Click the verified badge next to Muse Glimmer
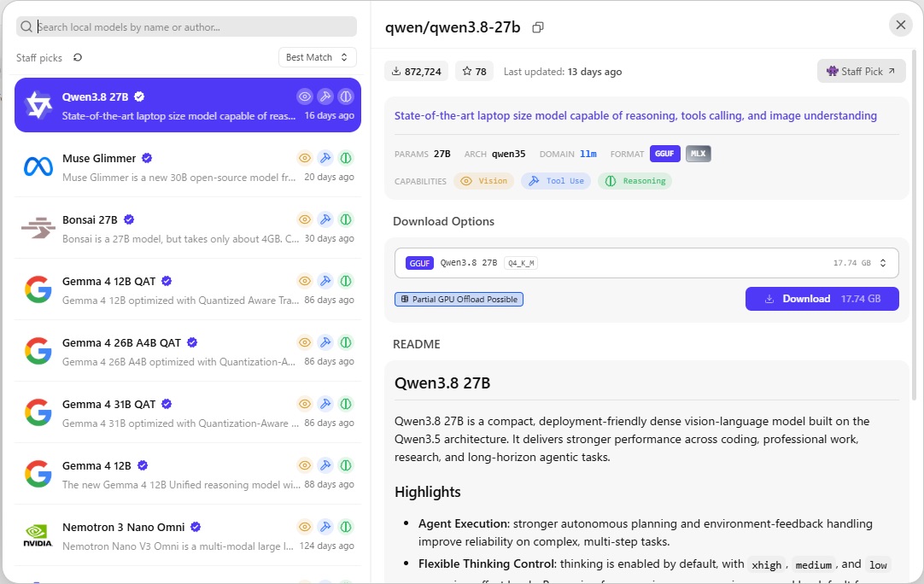 pos(148,158)
